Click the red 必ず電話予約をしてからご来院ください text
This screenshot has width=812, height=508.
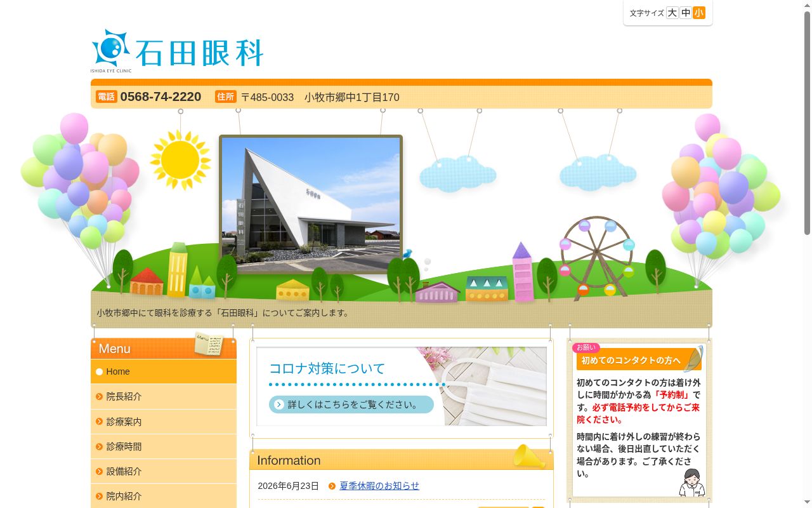click(638, 413)
